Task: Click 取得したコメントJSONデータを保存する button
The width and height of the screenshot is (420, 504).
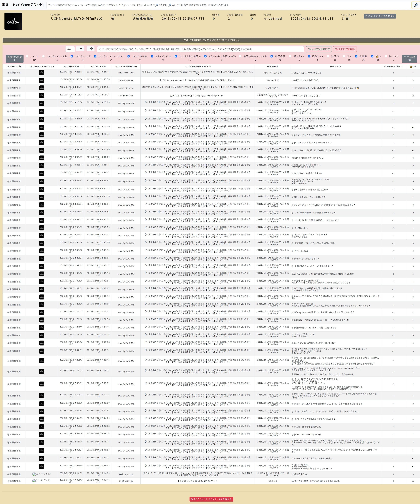Action: point(211,499)
